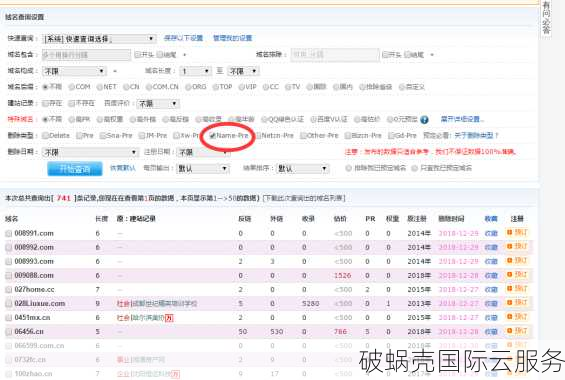Uncheck the Name-Pre delete type checkbox
Image resolution: width=565 pixels, height=380 pixels.
tap(213, 136)
